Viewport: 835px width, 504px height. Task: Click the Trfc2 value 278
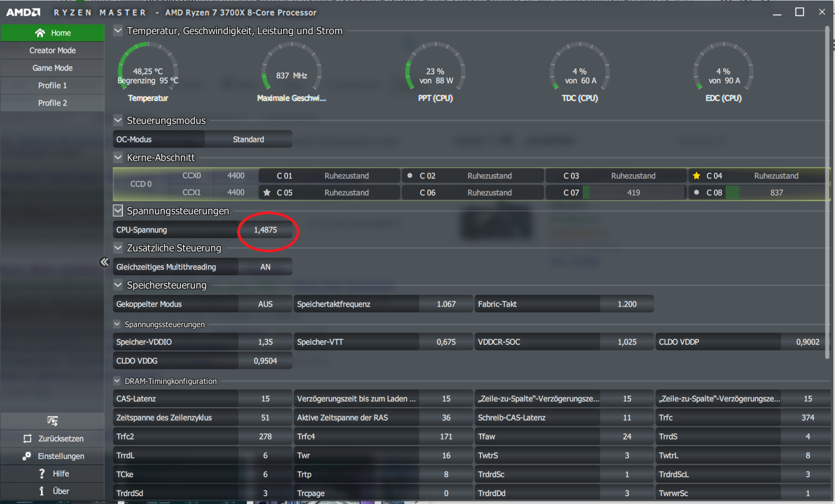coord(265,437)
